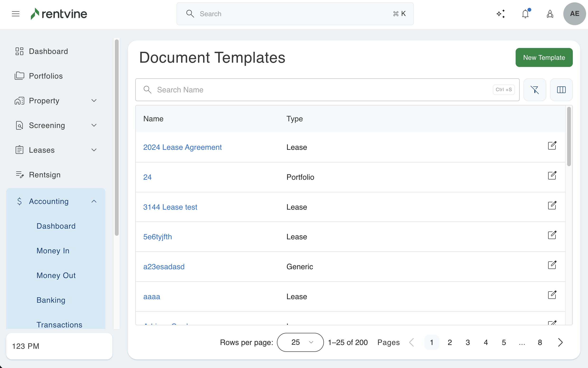Open the hamburger menu icon
Image resolution: width=588 pixels, height=368 pixels.
pos(16,14)
